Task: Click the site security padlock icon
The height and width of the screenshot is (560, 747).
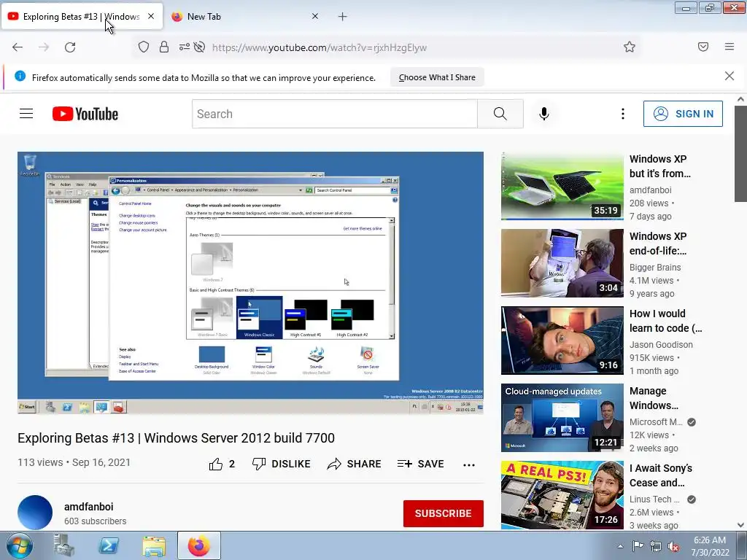Action: (164, 47)
